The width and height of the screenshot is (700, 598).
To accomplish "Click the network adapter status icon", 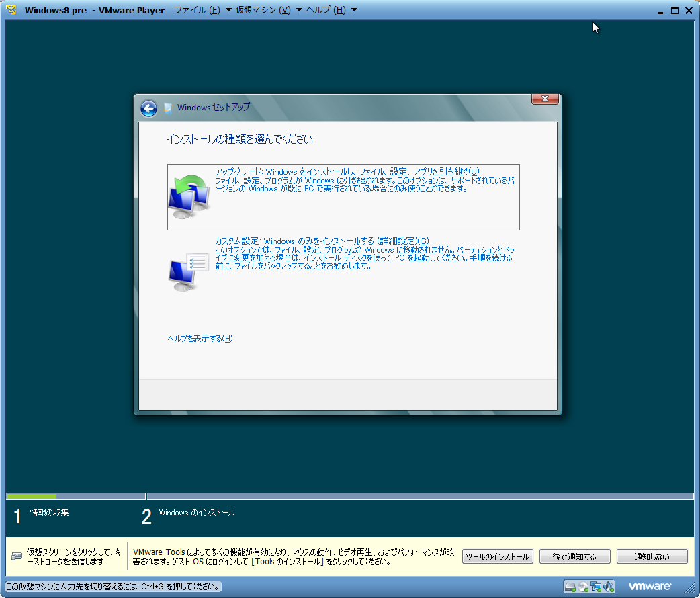I will point(595,587).
